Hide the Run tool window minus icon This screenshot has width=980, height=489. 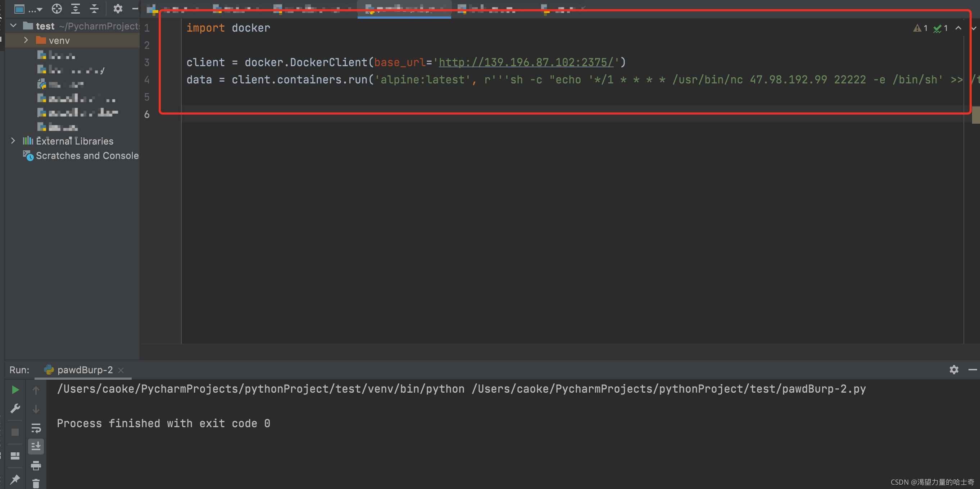tap(973, 370)
